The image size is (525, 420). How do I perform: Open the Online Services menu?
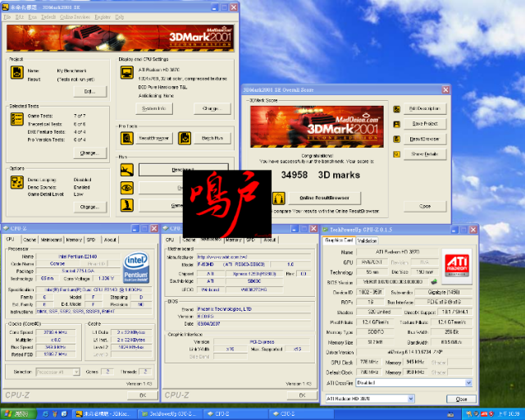click(x=75, y=16)
